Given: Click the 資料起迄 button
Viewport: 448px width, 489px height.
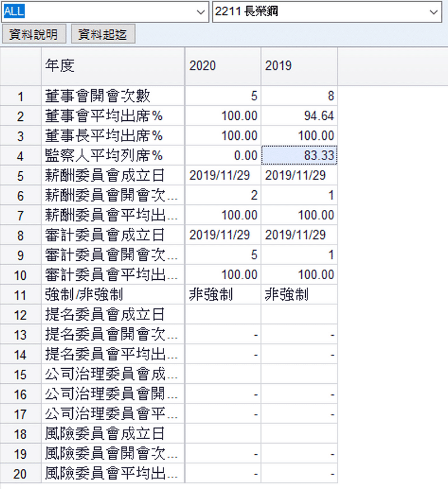Looking at the screenshot, I should tap(102, 35).
